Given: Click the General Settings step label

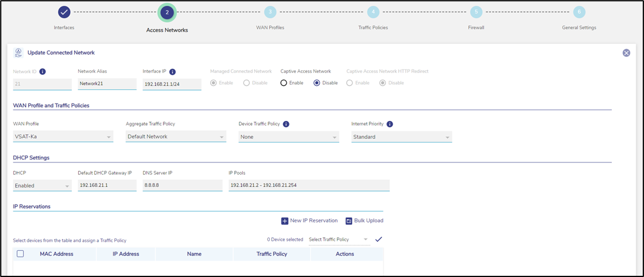Looking at the screenshot, I should [579, 27].
